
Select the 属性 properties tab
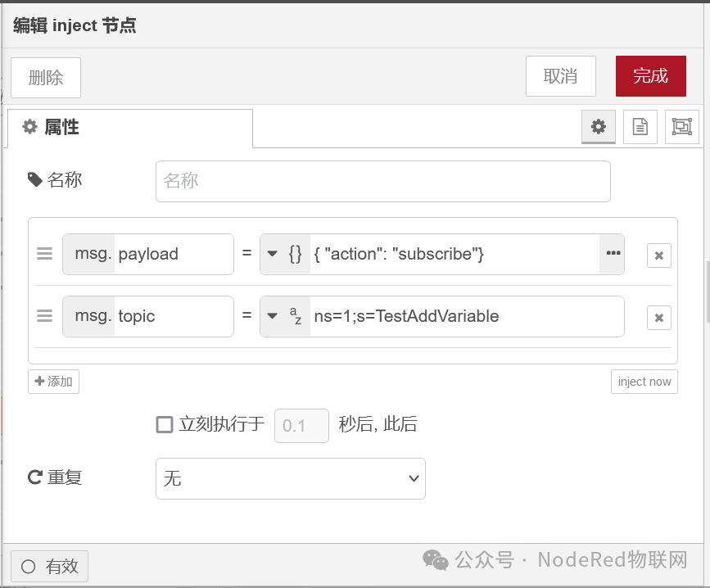130,128
